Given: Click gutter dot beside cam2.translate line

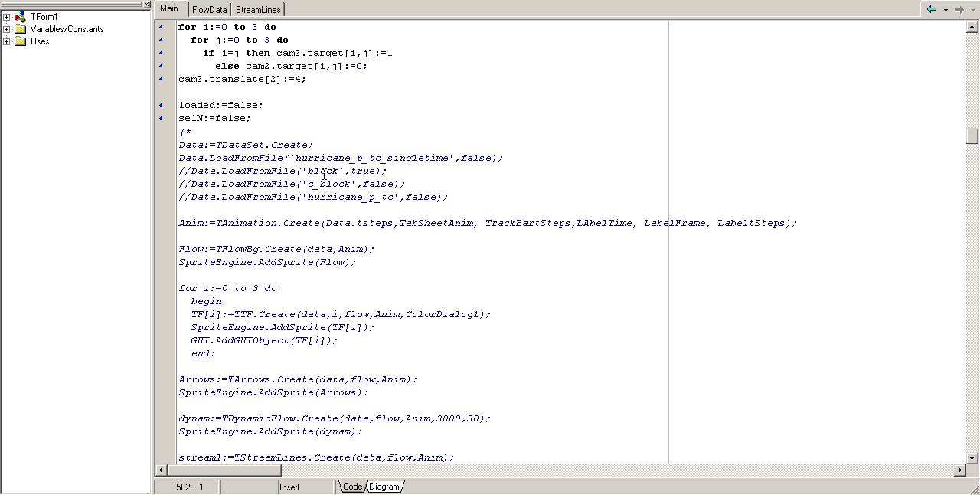Looking at the screenshot, I should tap(161, 79).
